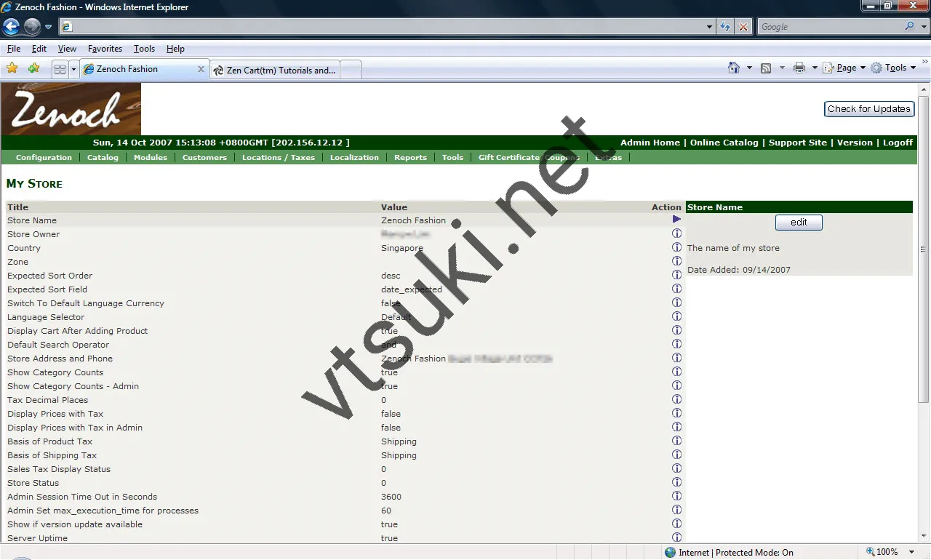
Task: Open the Help menu
Action: (x=175, y=49)
